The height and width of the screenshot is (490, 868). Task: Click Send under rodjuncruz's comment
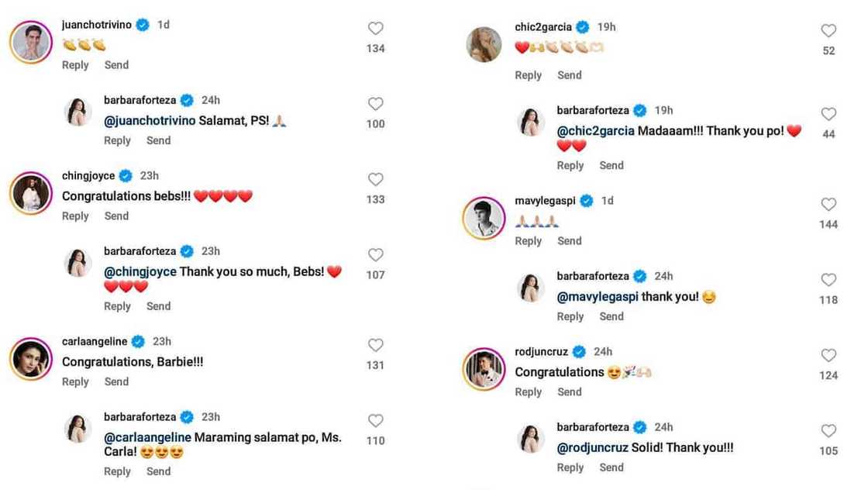tap(569, 392)
